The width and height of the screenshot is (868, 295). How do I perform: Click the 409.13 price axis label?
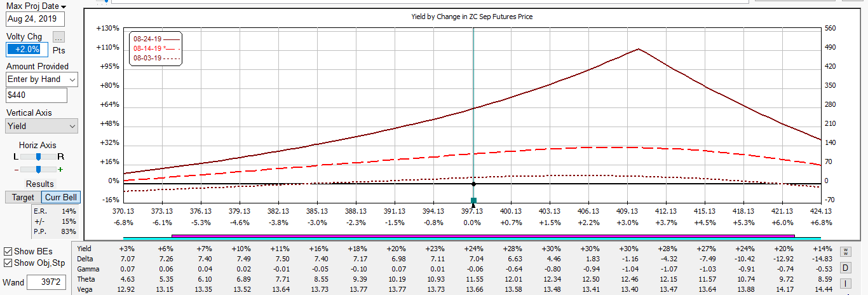(627, 212)
